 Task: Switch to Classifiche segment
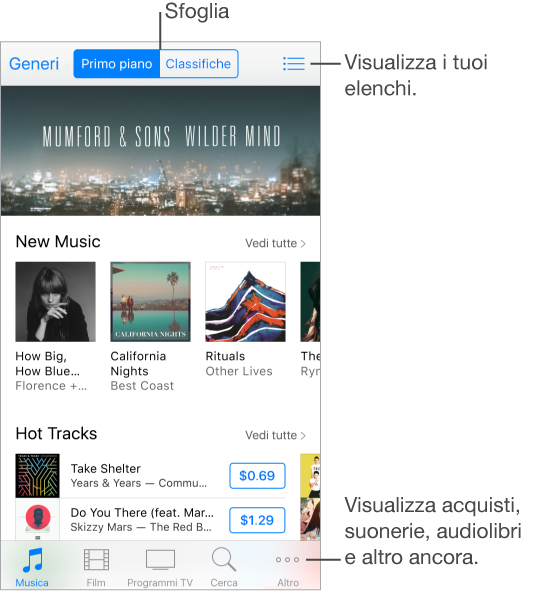tap(199, 63)
